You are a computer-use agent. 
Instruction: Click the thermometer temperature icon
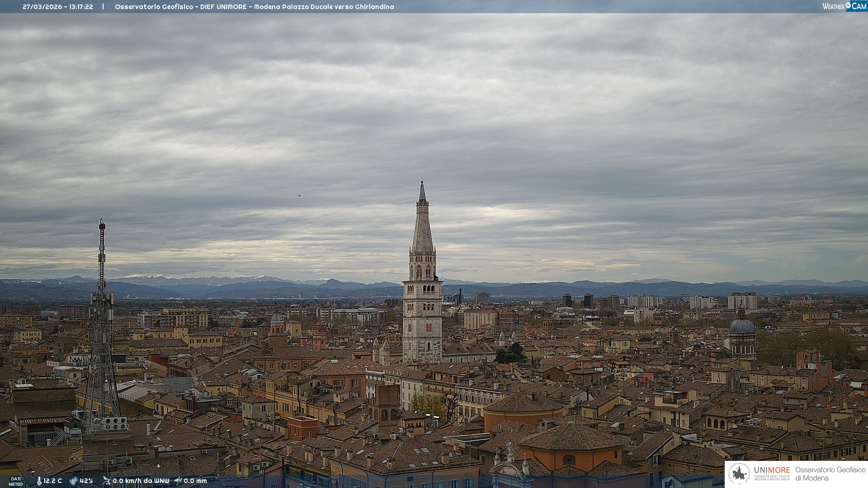(39, 481)
